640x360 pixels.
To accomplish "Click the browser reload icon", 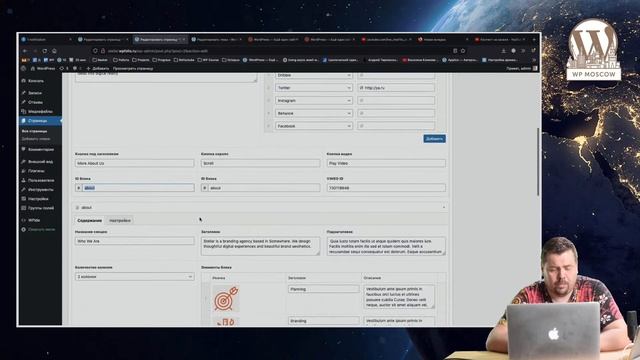I will pos(44,51).
